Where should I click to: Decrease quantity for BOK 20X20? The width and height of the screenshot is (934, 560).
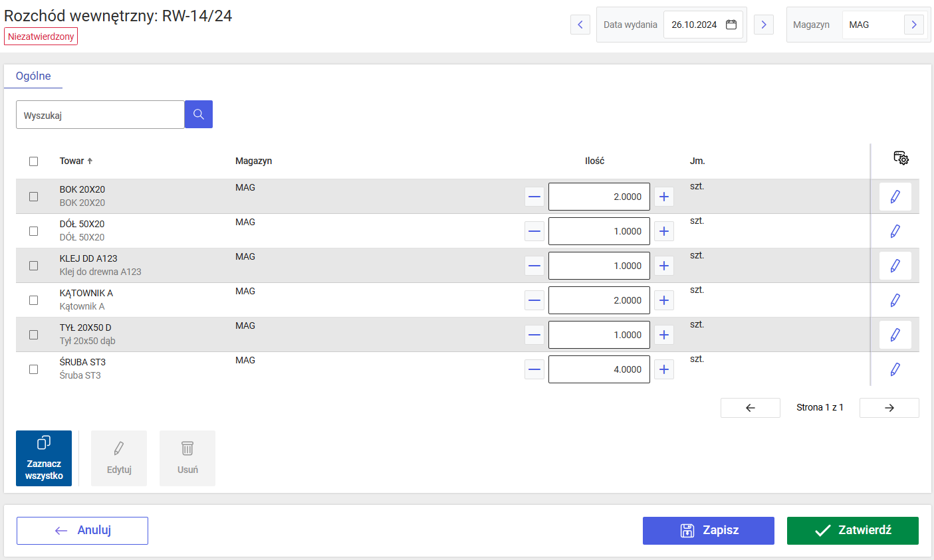point(534,197)
